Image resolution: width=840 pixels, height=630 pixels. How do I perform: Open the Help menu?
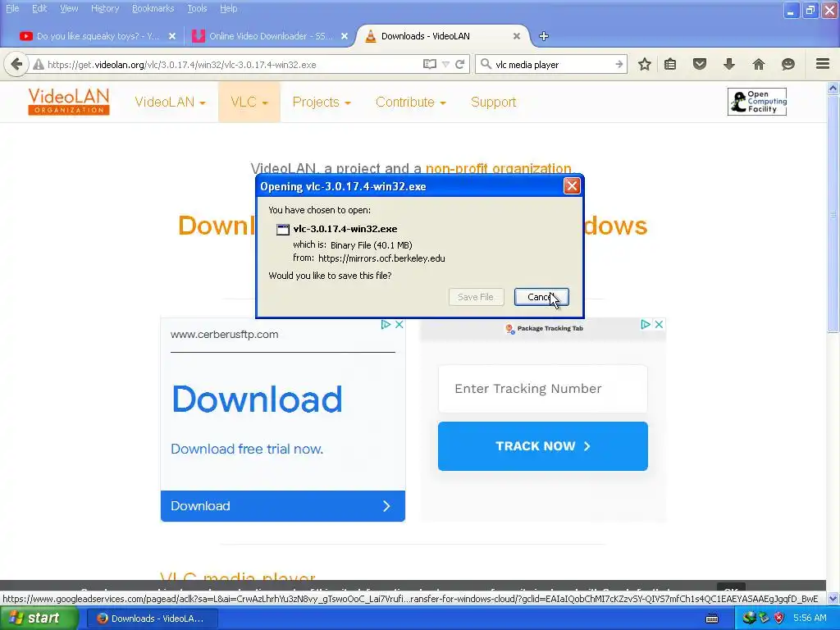point(228,8)
